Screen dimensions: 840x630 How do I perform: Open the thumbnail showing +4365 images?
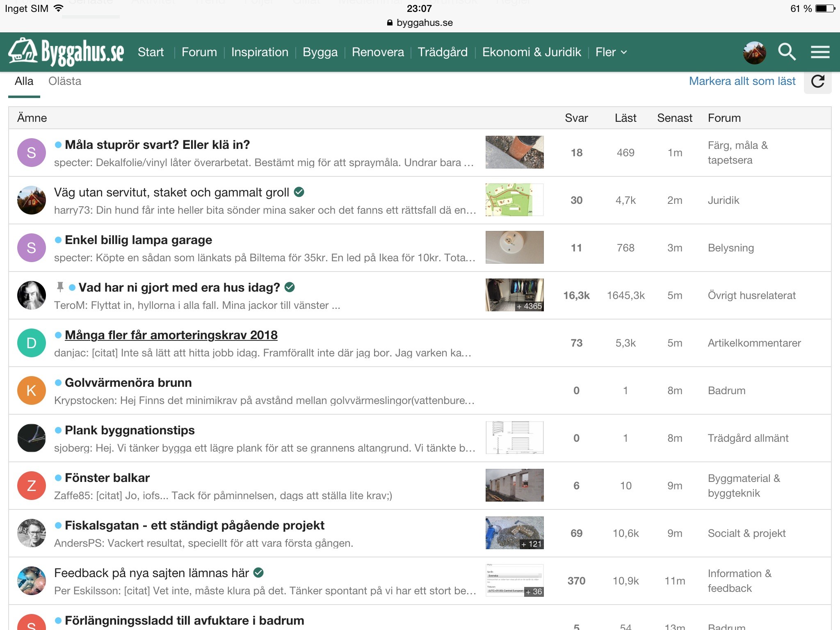click(514, 295)
